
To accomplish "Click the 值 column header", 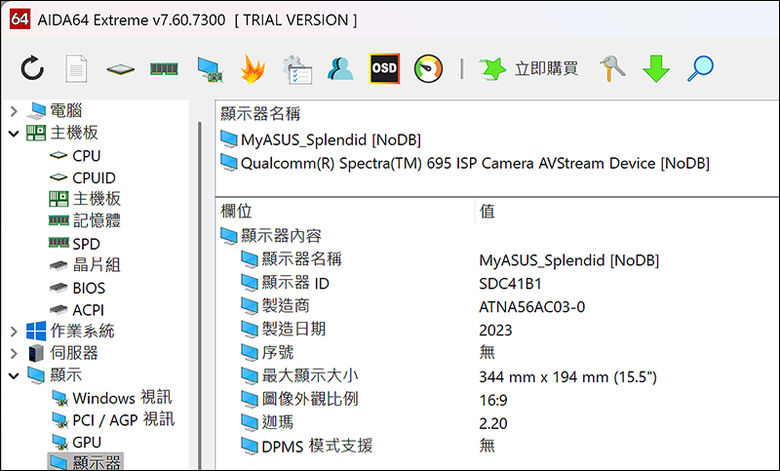I will pos(487,211).
